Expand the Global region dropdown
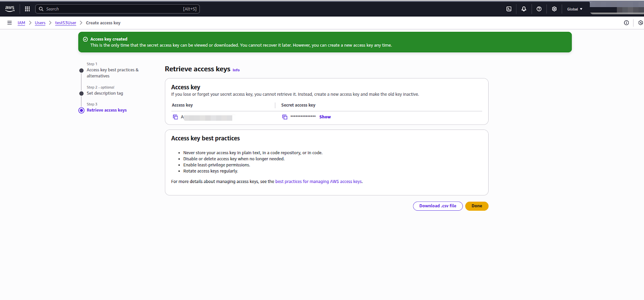 (574, 9)
